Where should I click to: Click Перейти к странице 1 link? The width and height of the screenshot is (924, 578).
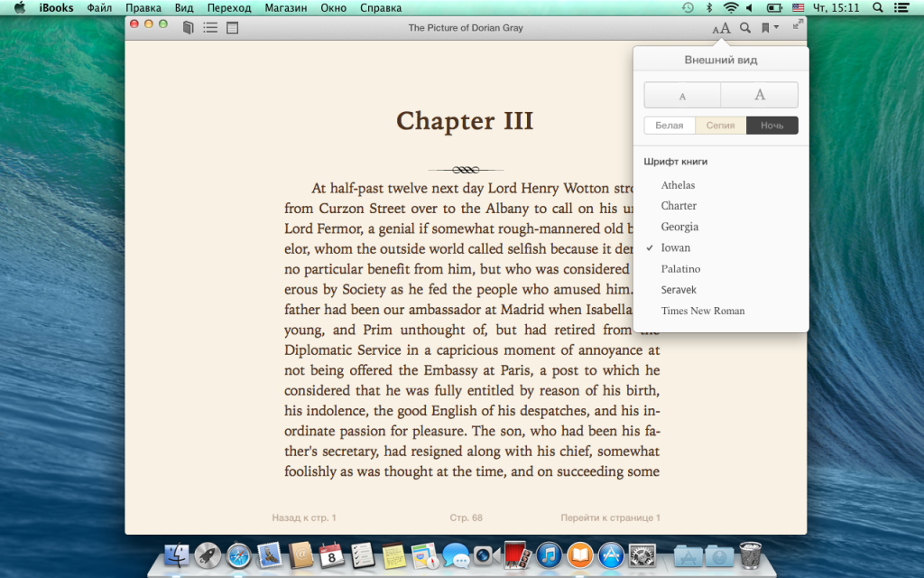611,517
